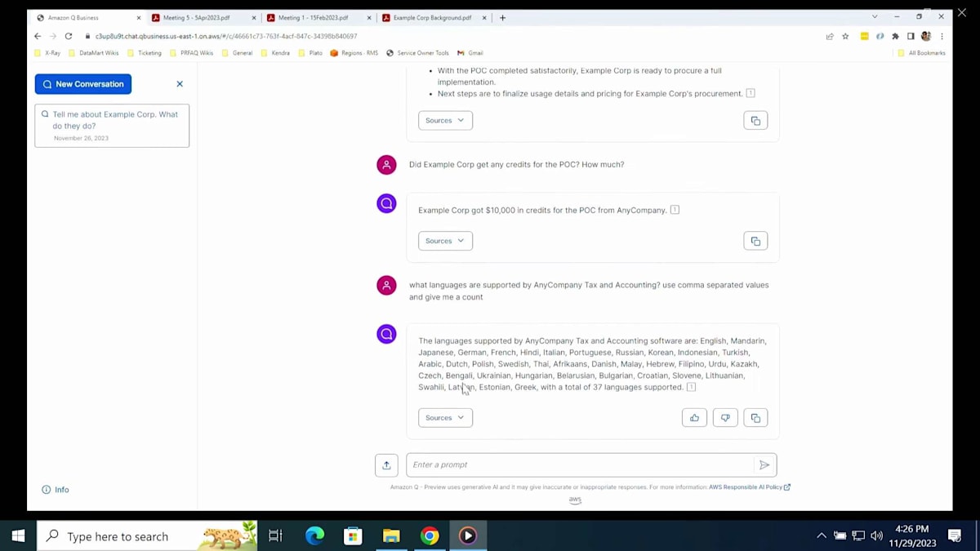This screenshot has width=980, height=551.
Task: Start a New Conversation
Action: (83, 84)
